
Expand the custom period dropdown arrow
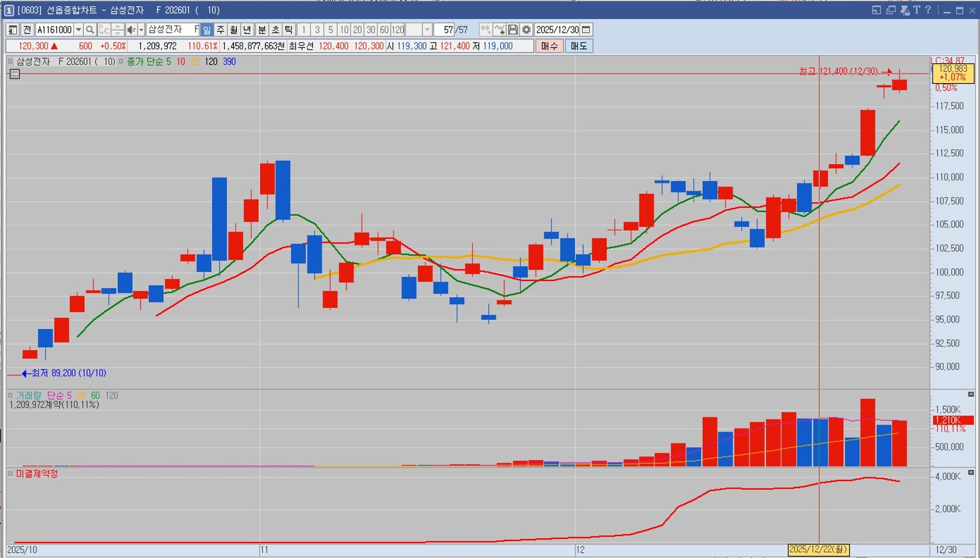click(x=428, y=30)
